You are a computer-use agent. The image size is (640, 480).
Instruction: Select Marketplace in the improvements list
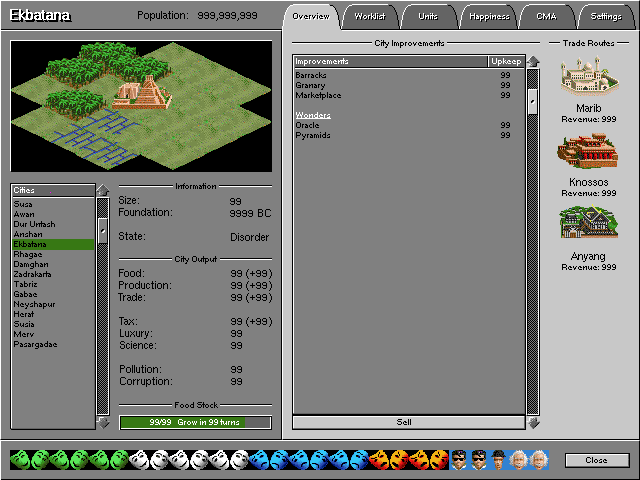point(409,95)
